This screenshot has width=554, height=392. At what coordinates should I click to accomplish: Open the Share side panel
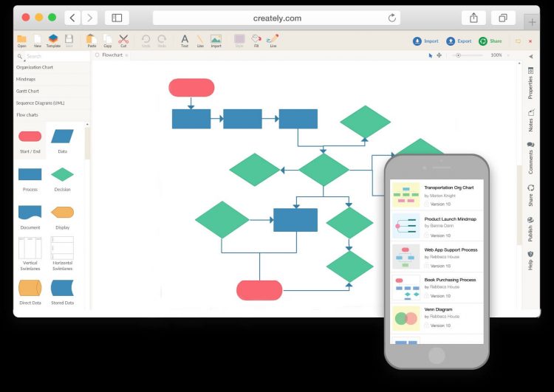(530, 196)
